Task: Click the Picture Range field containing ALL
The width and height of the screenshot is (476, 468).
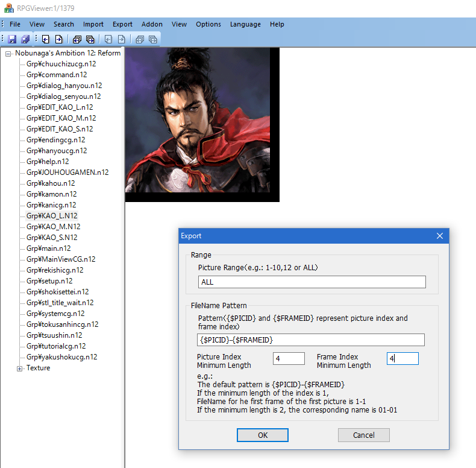Action: click(312, 282)
